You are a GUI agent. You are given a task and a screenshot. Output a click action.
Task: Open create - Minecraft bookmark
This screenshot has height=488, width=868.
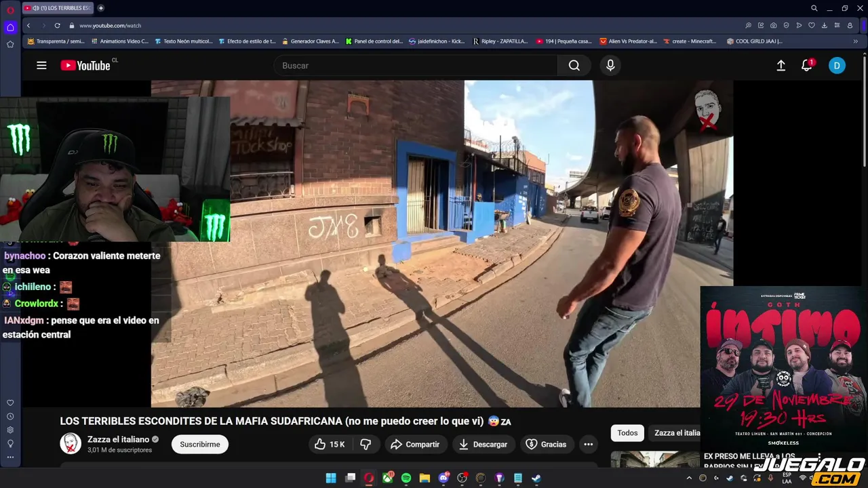pos(690,41)
